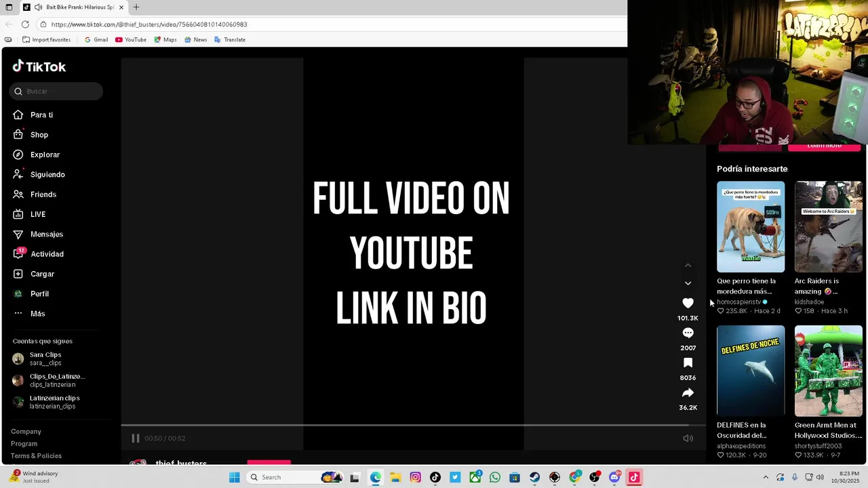
Task: Click the Buscar search field
Action: pos(56,91)
